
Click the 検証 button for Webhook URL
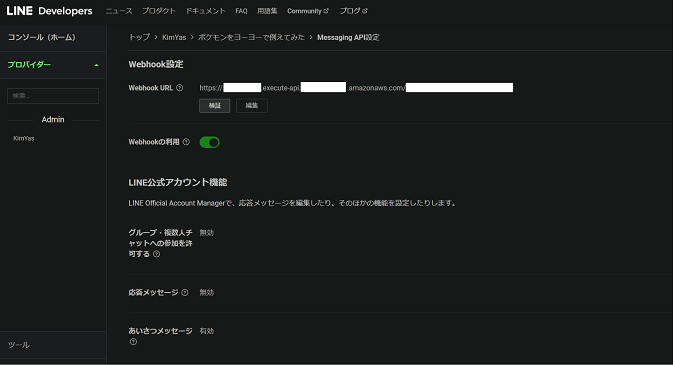[215, 106]
